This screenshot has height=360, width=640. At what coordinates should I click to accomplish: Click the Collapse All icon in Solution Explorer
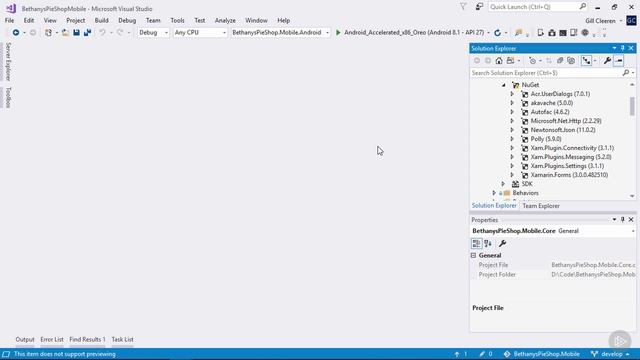[x=560, y=61]
